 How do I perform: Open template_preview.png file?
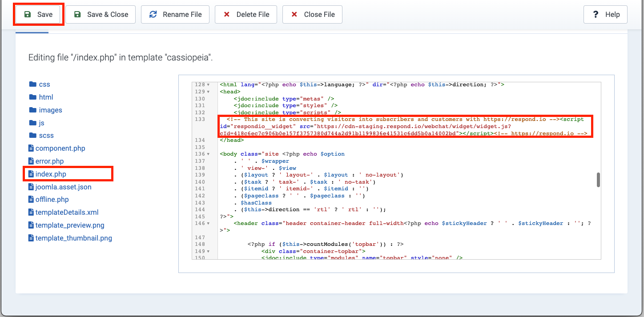pos(66,225)
